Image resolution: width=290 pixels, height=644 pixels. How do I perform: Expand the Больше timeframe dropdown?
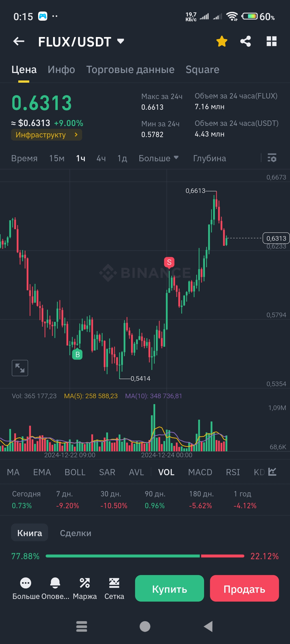(158, 158)
